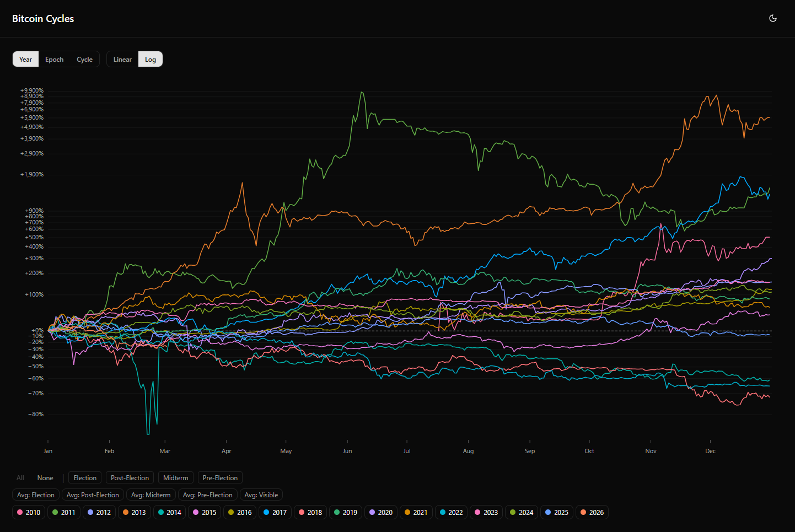Toggle the 2015 series
The height and width of the screenshot is (532, 795).
[x=205, y=512]
